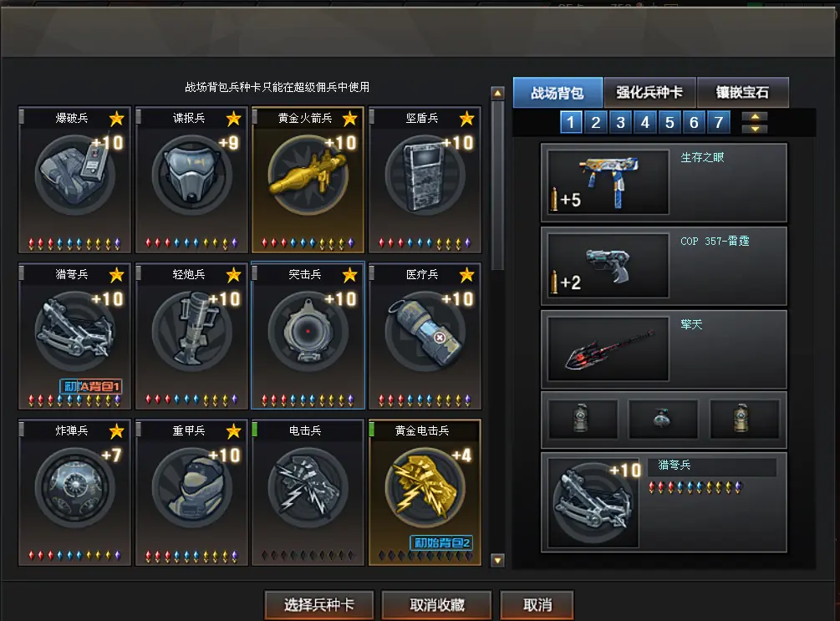Click the 选择兵种卡 button
The width and height of the screenshot is (840, 621).
pos(319,605)
